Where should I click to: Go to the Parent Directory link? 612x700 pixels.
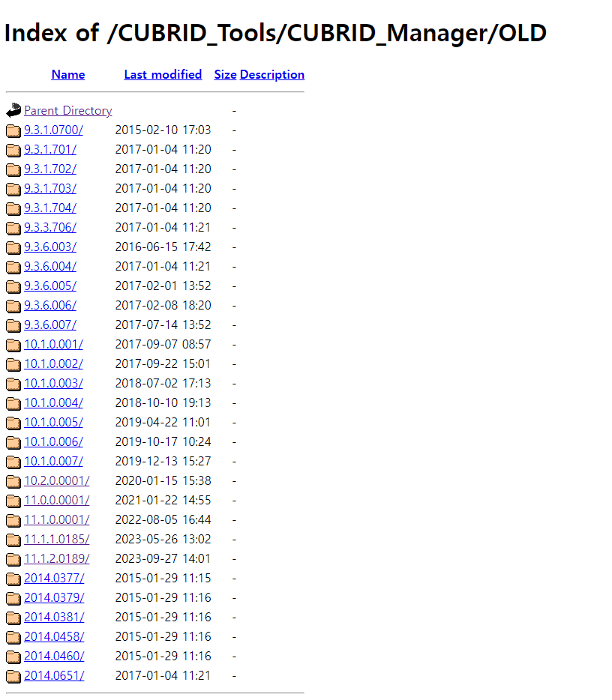68,110
